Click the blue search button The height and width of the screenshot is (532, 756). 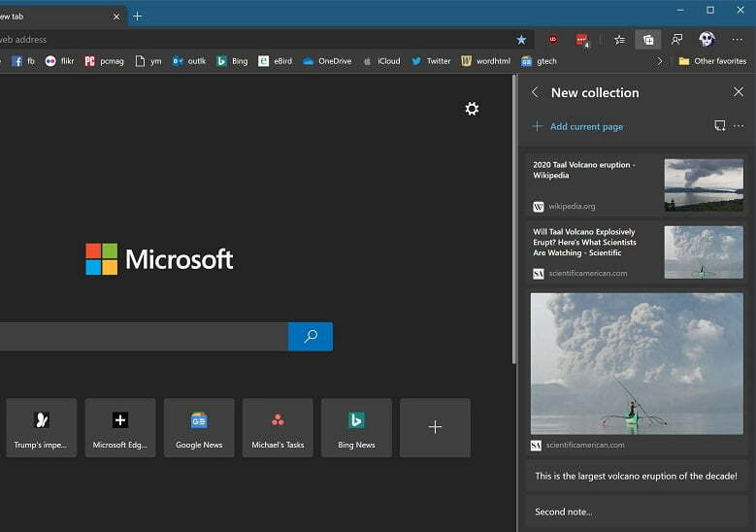click(x=311, y=336)
